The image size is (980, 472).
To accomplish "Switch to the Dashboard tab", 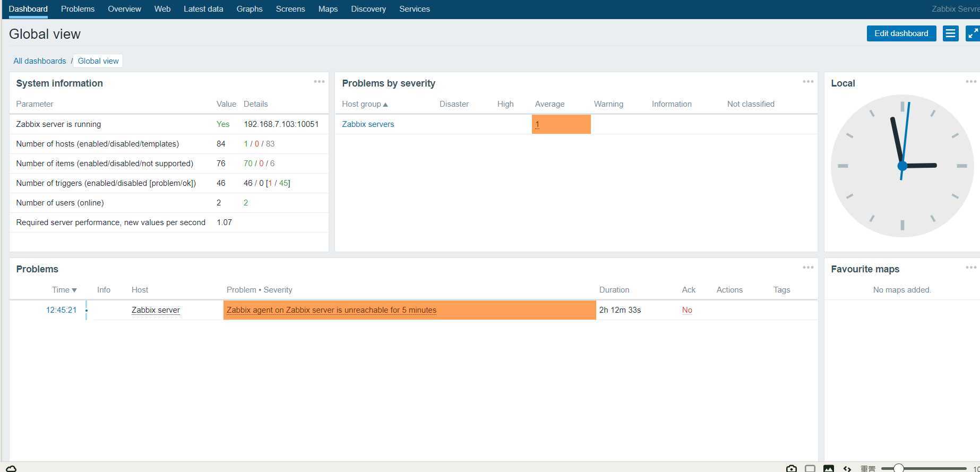I will tap(28, 9).
